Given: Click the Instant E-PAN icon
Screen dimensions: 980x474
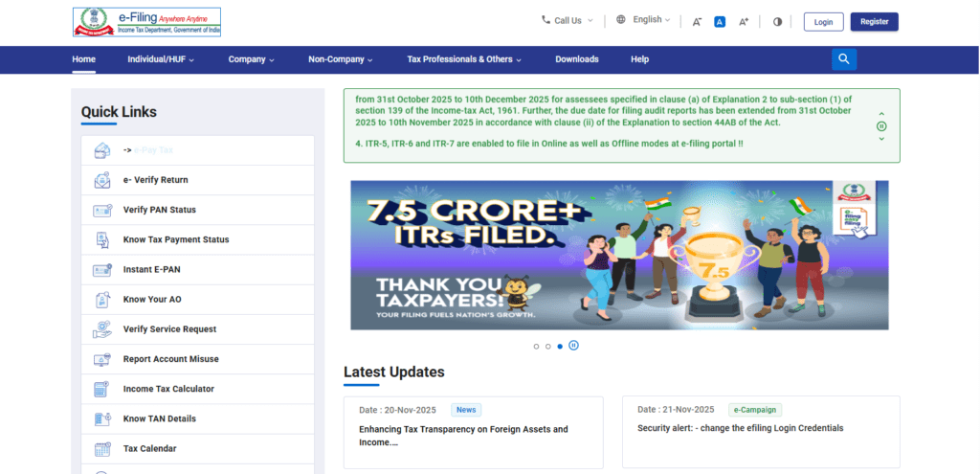Looking at the screenshot, I should pos(102,270).
